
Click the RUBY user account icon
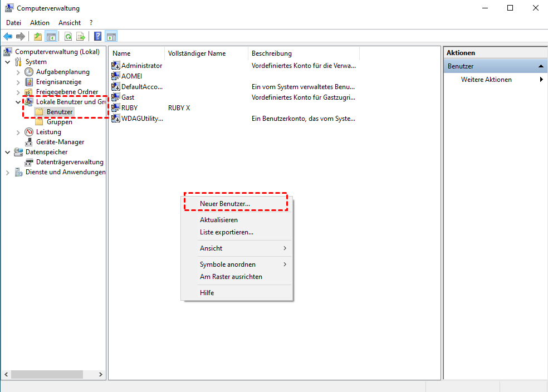click(116, 107)
